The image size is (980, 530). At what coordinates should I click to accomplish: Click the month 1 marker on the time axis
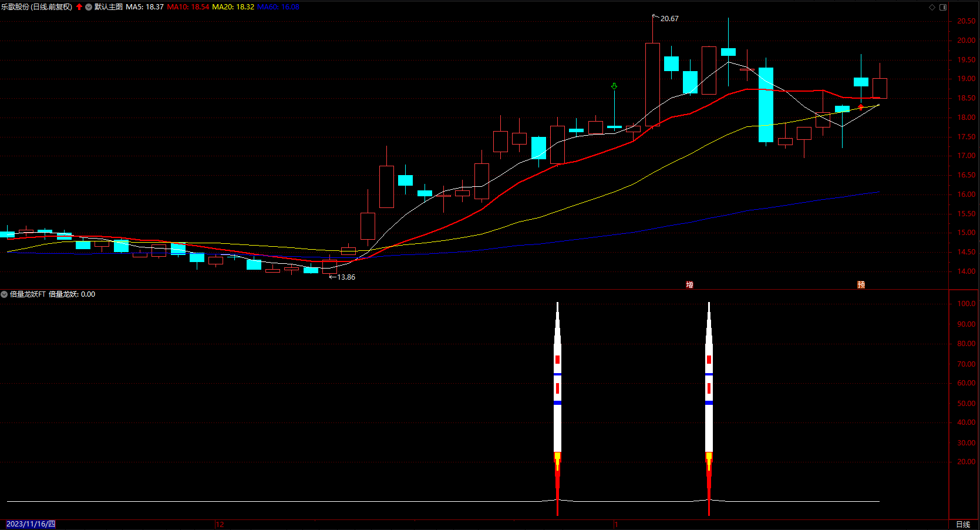click(617, 525)
